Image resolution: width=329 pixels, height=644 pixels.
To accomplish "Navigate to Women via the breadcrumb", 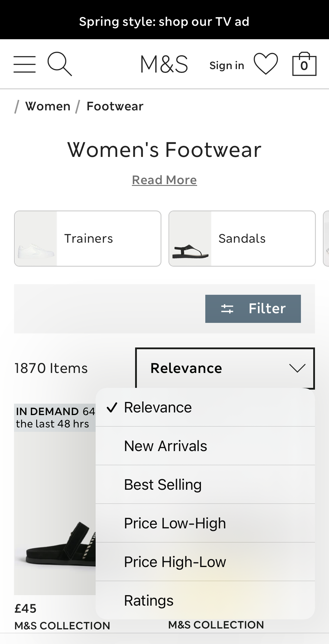I will pyautogui.click(x=47, y=106).
